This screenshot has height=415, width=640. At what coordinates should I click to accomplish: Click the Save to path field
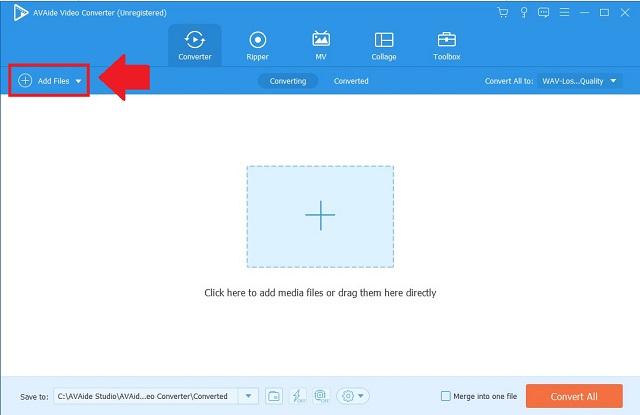coord(146,396)
